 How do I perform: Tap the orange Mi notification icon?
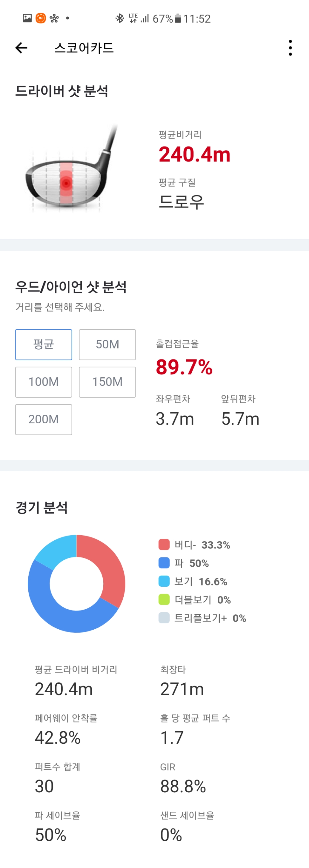[x=41, y=18]
